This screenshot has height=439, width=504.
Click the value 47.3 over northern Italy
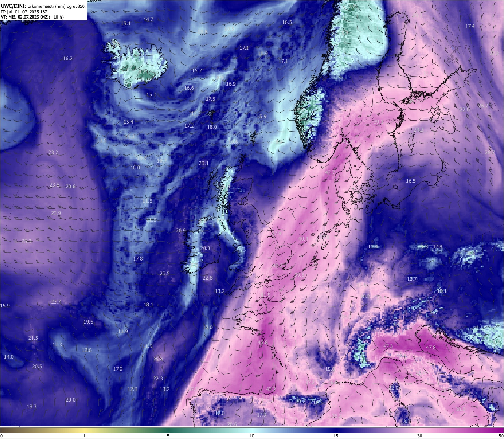(x=388, y=346)
